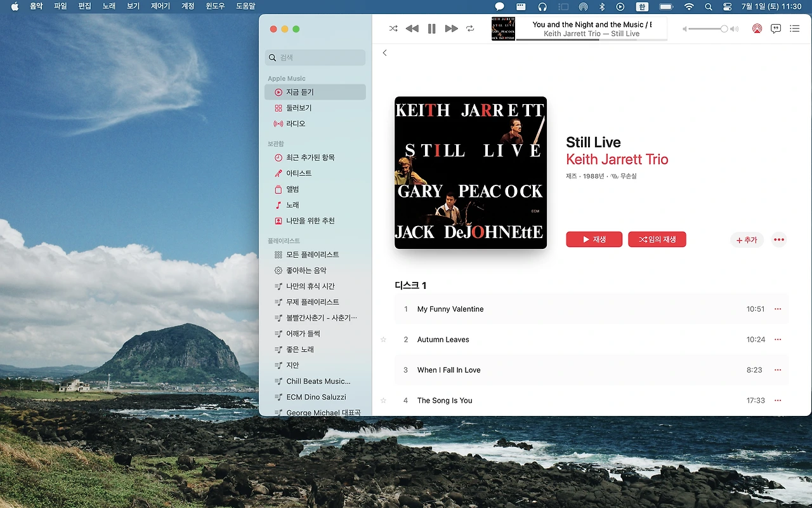This screenshot has width=812, height=508.
Task: Select the Chill Beats Music playlist
Action: (x=315, y=382)
